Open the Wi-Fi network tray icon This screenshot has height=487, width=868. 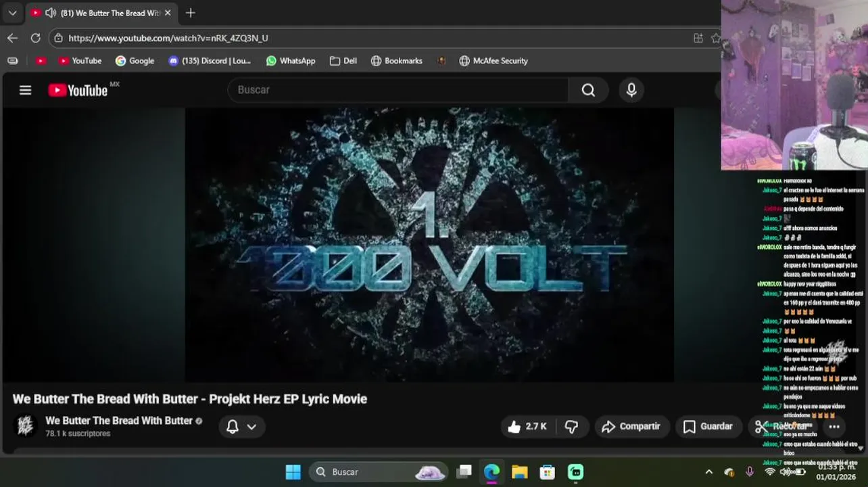(x=769, y=471)
